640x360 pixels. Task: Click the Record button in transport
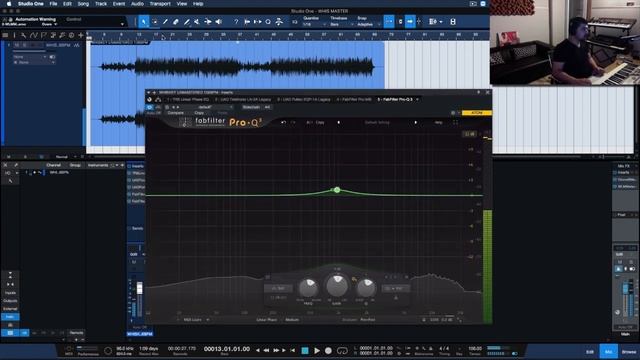pyautogui.click(x=328, y=351)
